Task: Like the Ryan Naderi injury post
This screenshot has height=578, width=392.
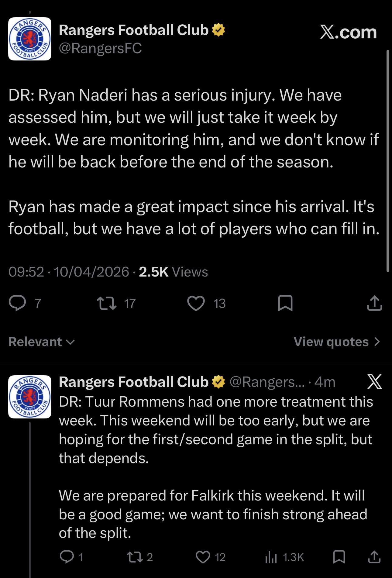Action: (196, 303)
